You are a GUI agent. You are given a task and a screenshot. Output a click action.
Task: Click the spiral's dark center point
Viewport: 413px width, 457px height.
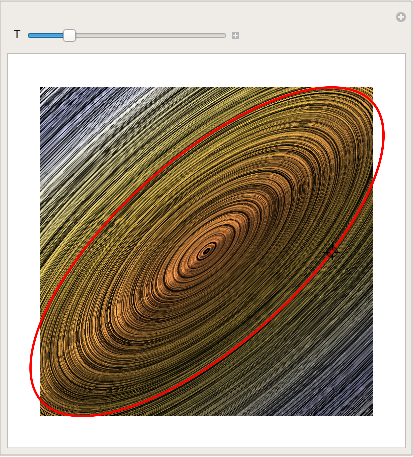point(206,251)
